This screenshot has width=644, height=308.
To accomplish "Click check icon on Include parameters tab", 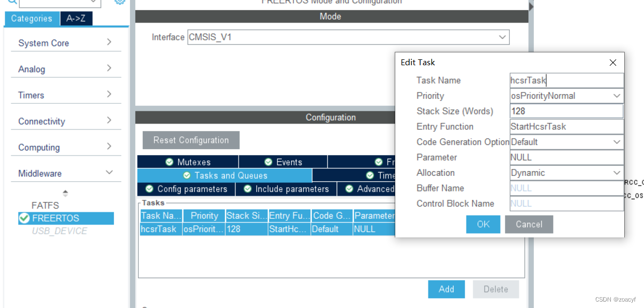I will 248,189.
